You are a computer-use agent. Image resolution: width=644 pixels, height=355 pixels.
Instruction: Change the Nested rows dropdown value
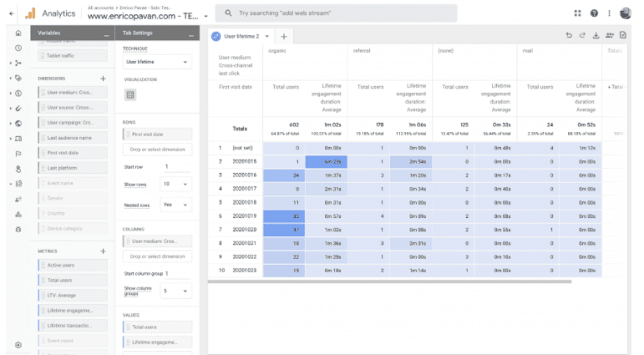click(x=177, y=205)
